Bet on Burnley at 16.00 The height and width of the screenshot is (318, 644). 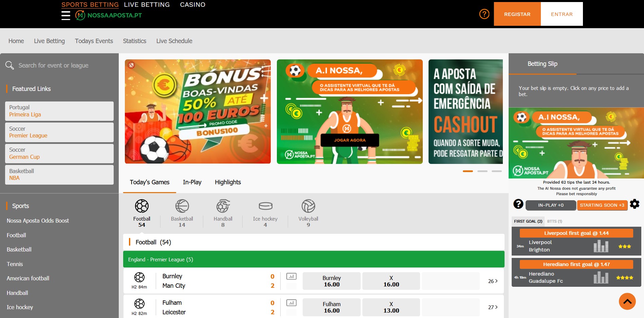[332, 281]
